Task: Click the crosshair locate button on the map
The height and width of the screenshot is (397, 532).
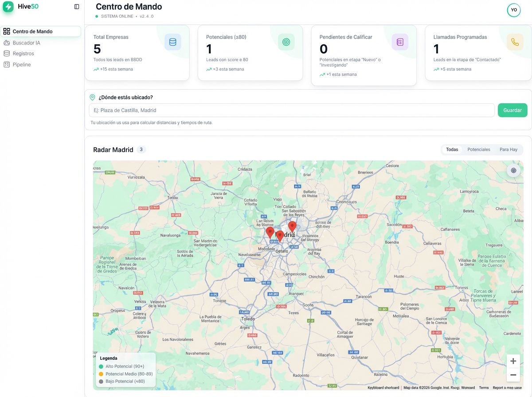Action: [x=513, y=170]
